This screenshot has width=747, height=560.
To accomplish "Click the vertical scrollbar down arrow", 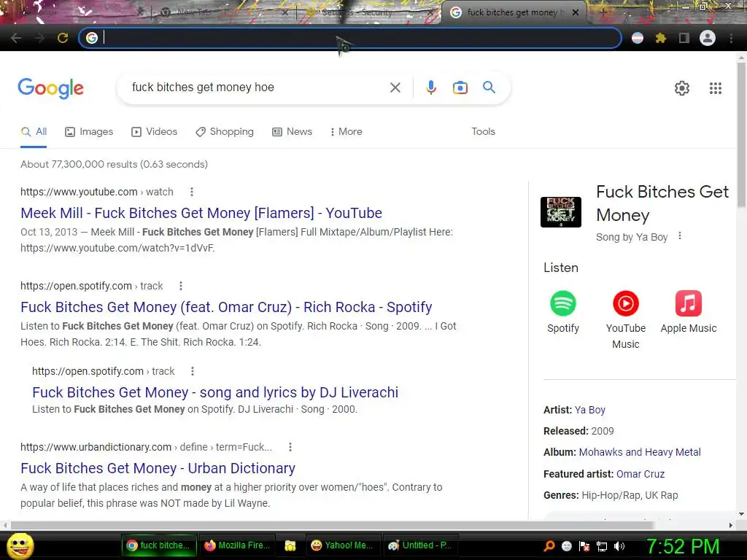I will [741, 514].
